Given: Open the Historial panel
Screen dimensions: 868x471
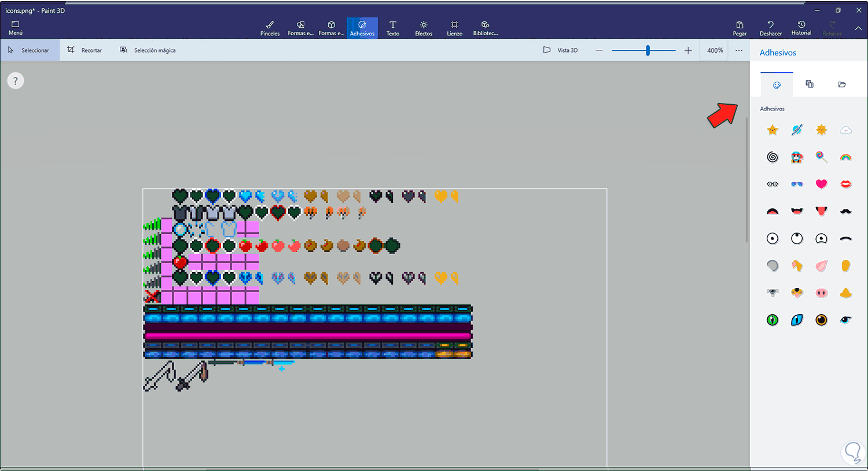Looking at the screenshot, I should 801,28.
